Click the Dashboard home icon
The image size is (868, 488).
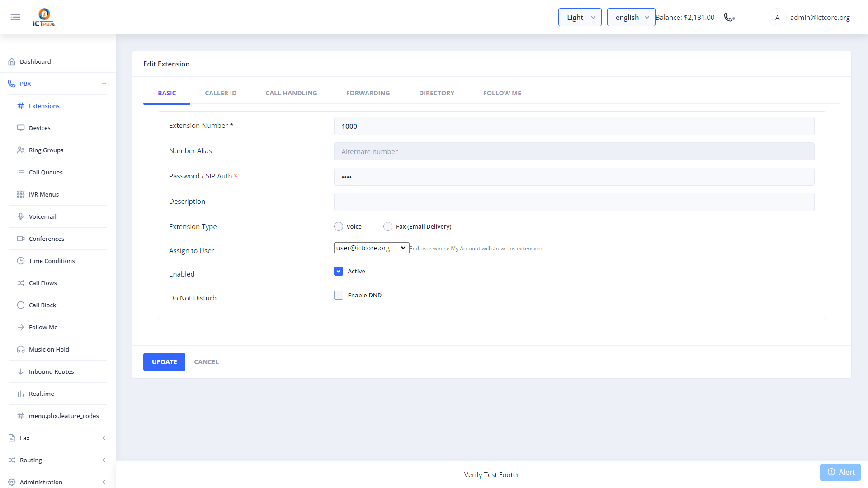(x=12, y=61)
